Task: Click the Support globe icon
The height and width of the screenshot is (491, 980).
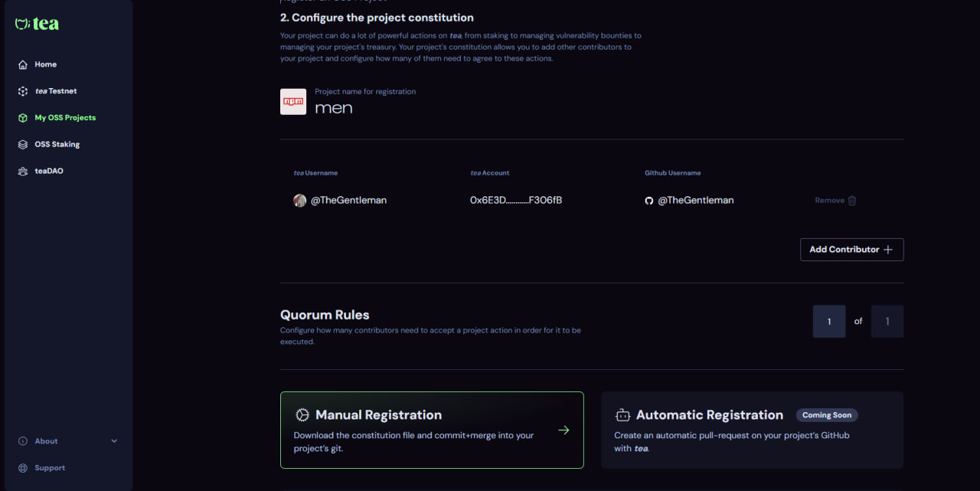Action: (x=23, y=468)
